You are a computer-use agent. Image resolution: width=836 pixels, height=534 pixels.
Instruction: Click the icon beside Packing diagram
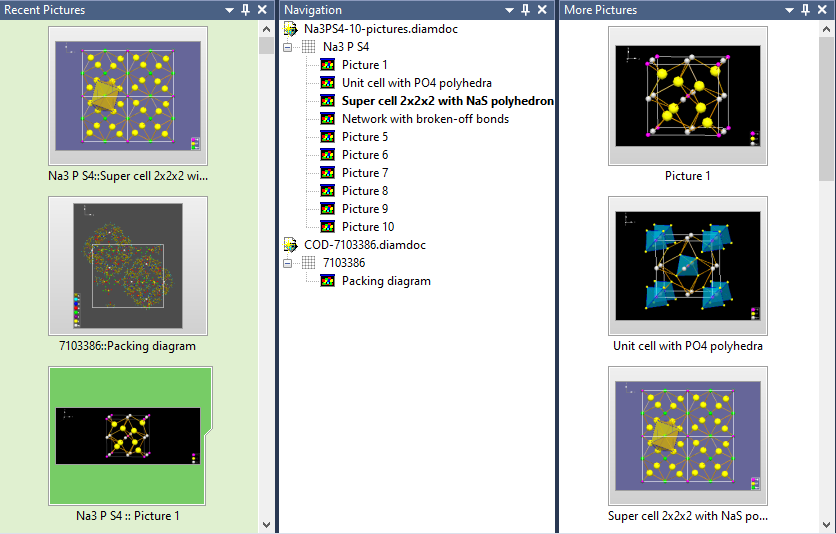(x=328, y=281)
